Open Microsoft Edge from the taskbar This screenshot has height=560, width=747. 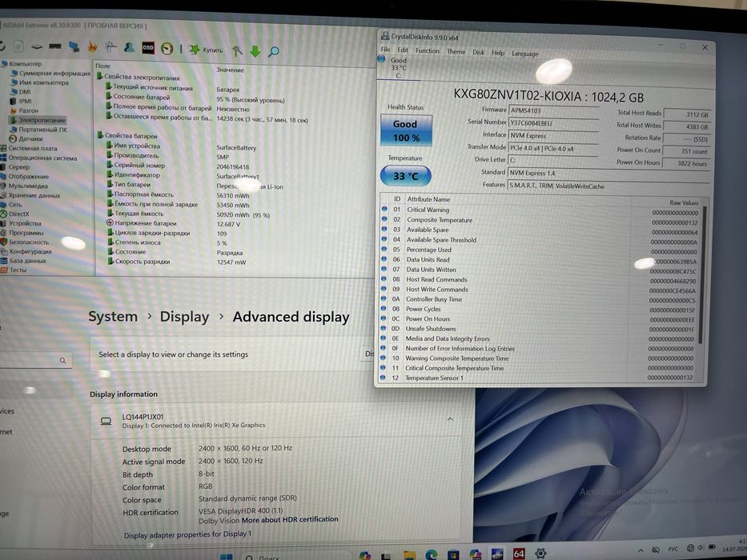pos(431,554)
